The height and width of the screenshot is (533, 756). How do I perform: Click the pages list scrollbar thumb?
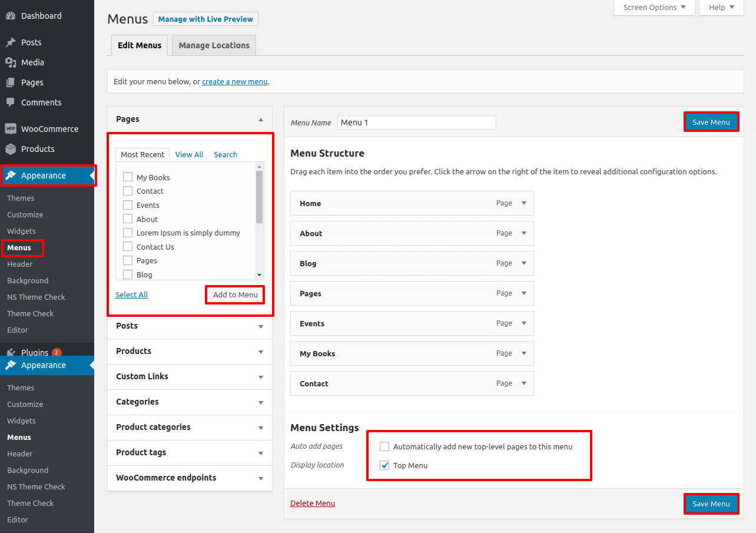point(259,197)
